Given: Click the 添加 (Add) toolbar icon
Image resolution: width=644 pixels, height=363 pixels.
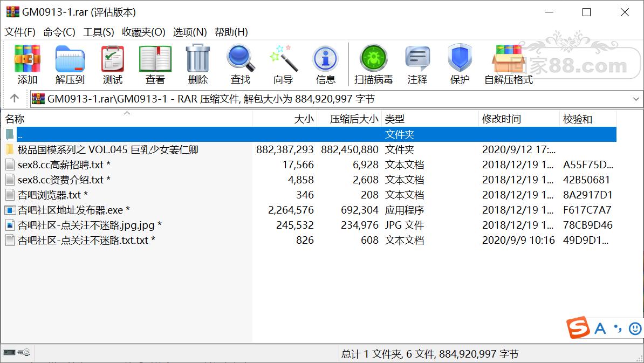Looking at the screenshot, I should pyautogui.click(x=27, y=59).
